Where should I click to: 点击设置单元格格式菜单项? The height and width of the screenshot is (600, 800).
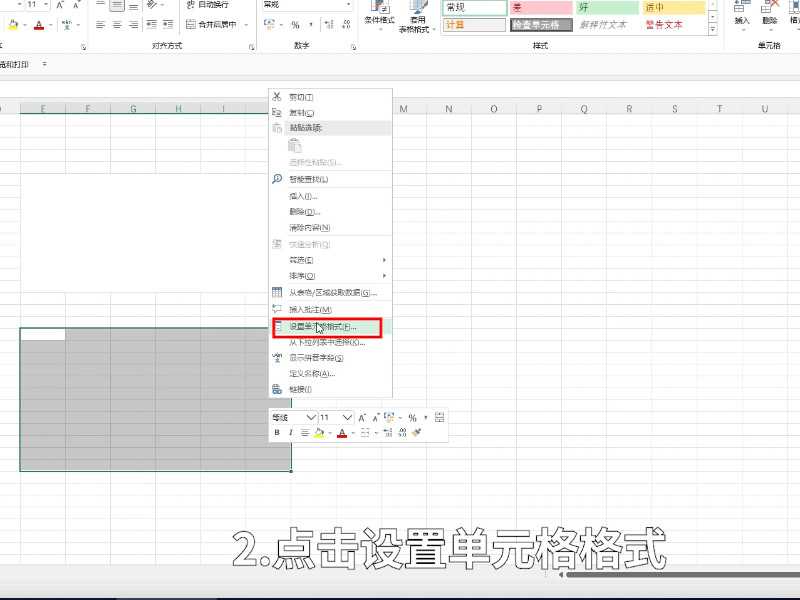tap(320, 325)
